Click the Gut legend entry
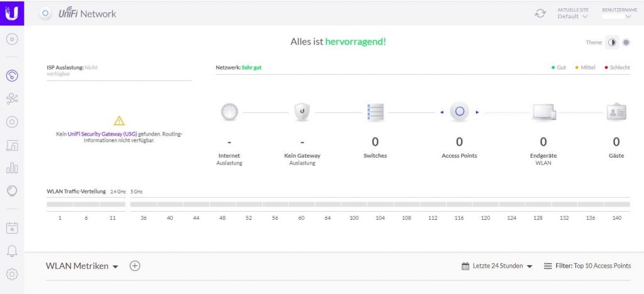 tap(558, 68)
